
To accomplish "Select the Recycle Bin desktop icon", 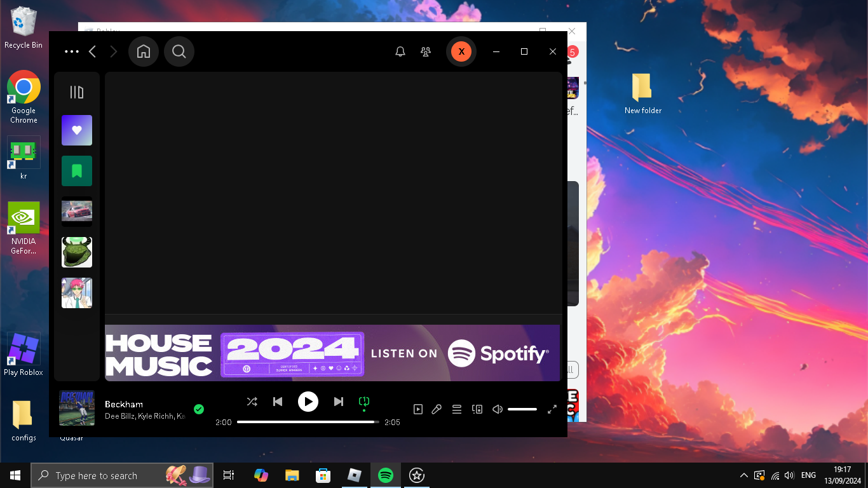I will [x=24, y=28].
